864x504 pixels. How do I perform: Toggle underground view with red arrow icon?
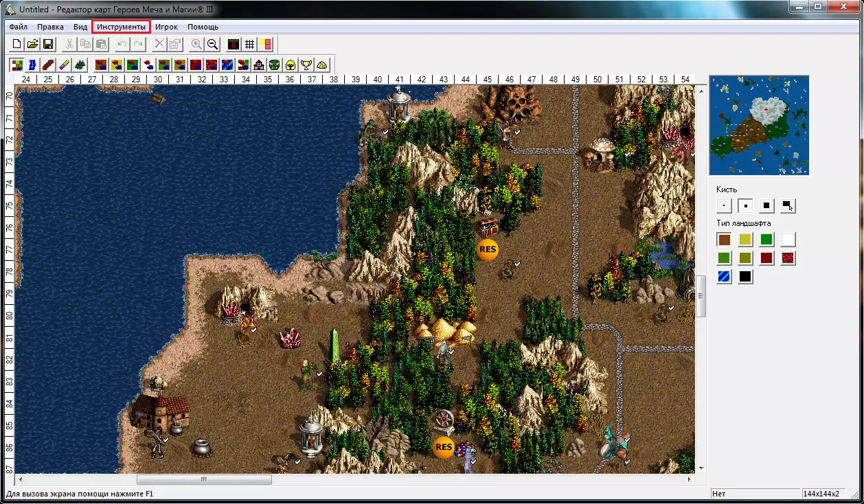234,44
